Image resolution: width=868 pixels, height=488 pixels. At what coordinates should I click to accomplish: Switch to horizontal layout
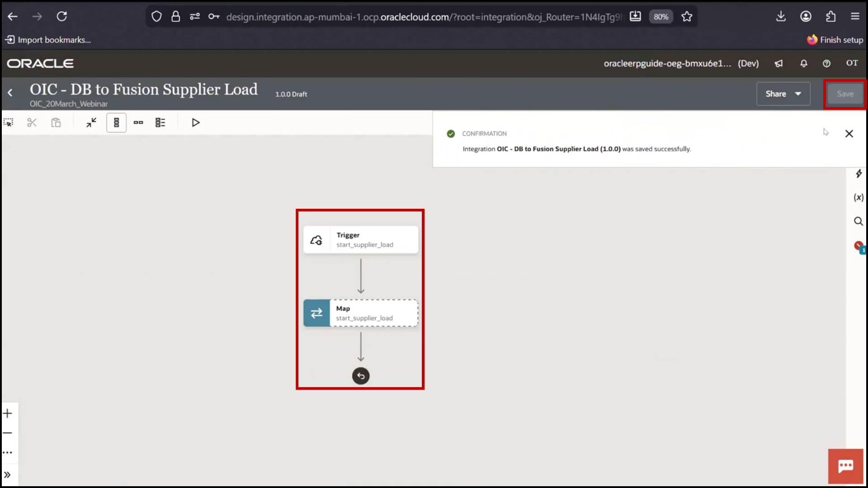click(138, 122)
